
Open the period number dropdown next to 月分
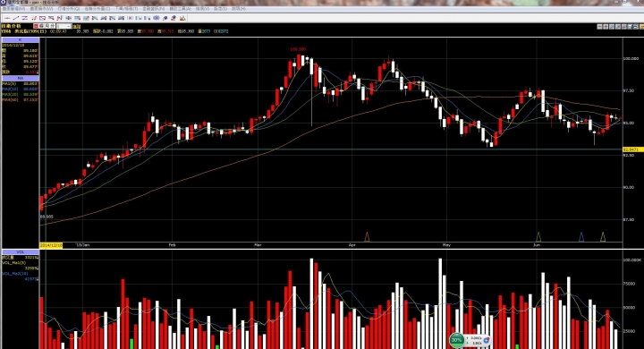click(64, 26)
